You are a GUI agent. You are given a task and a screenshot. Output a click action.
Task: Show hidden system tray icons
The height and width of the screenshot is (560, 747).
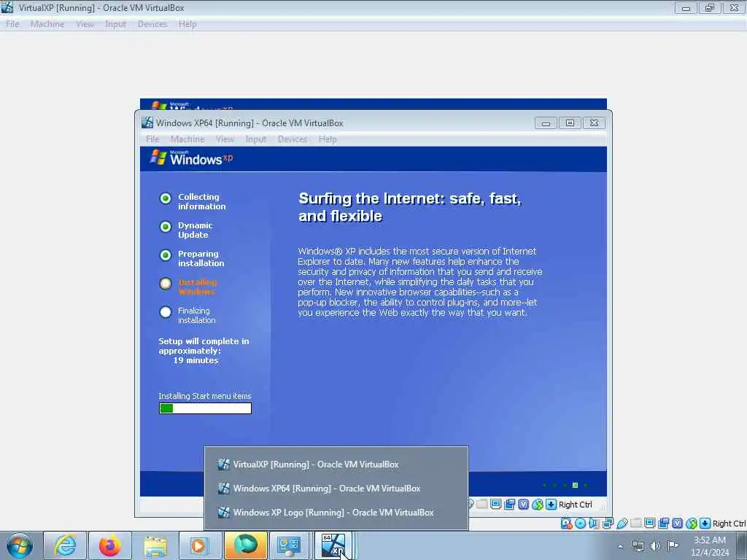tap(620, 546)
